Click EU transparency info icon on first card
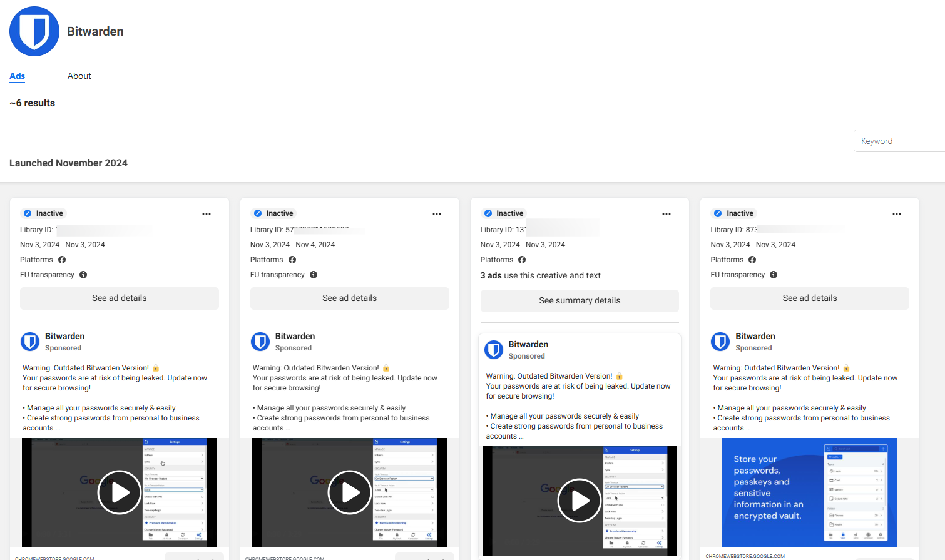The image size is (945, 560). [83, 275]
